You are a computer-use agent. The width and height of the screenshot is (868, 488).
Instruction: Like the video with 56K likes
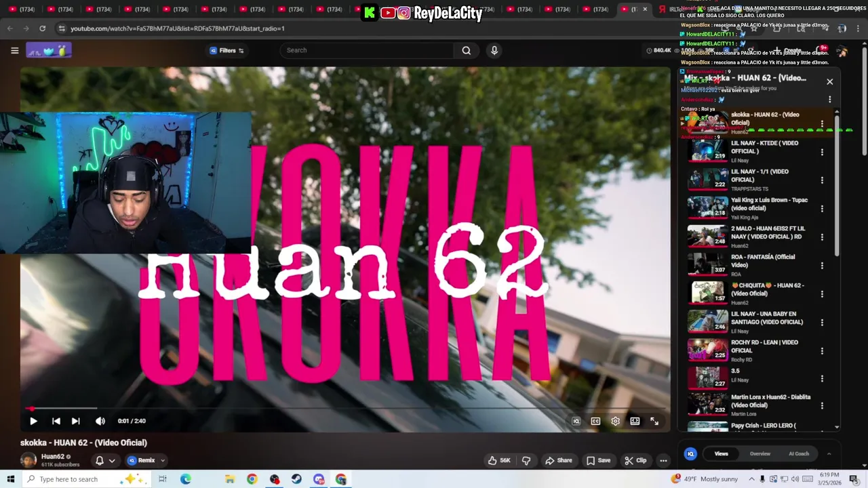point(499,460)
